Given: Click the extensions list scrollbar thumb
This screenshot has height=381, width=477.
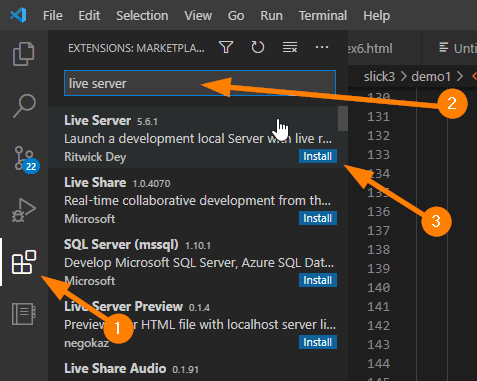Looking at the screenshot, I should pyautogui.click(x=343, y=119).
